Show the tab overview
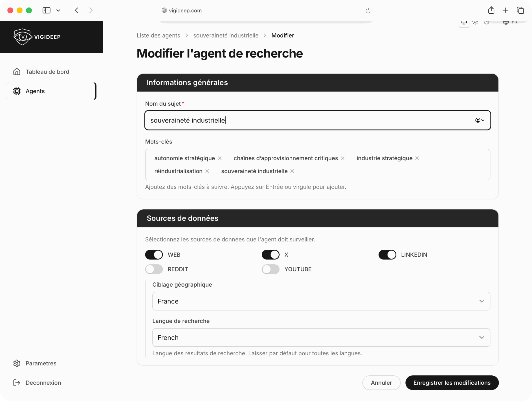532x401 pixels. coord(520,10)
